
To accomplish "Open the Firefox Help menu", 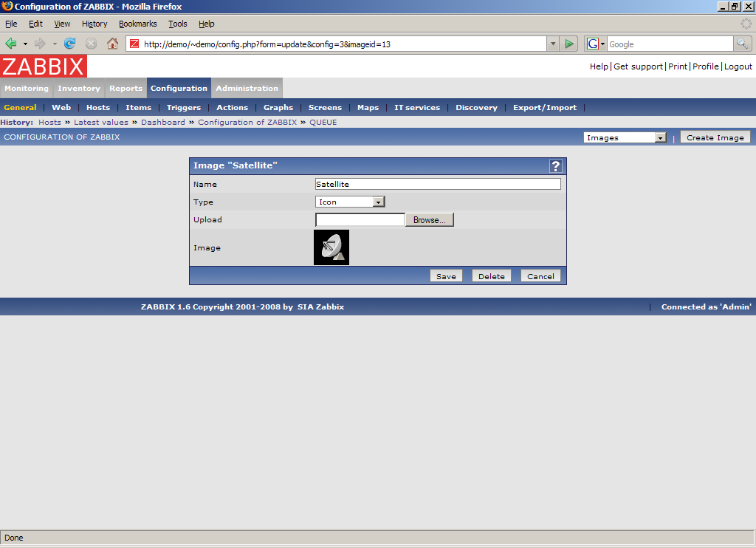I will [x=207, y=24].
